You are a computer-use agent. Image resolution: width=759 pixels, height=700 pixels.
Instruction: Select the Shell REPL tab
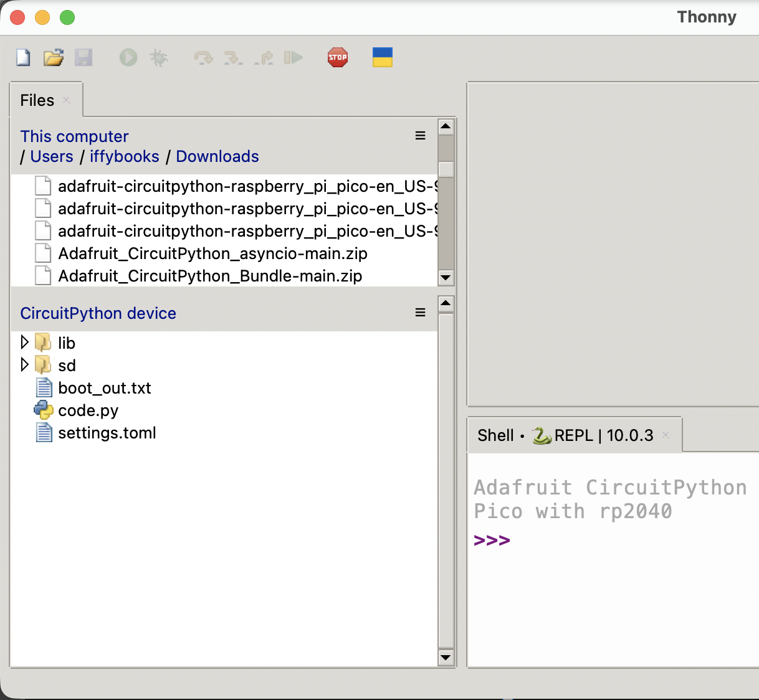(x=566, y=435)
